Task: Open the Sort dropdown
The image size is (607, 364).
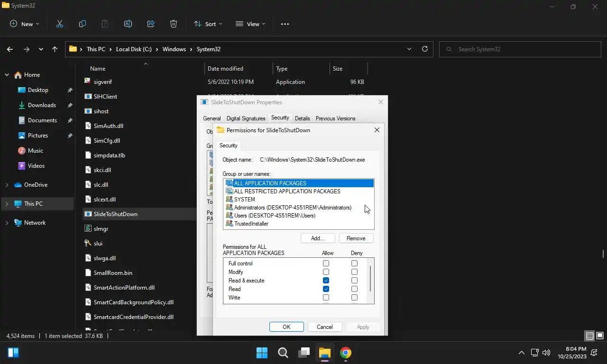Action: click(208, 24)
